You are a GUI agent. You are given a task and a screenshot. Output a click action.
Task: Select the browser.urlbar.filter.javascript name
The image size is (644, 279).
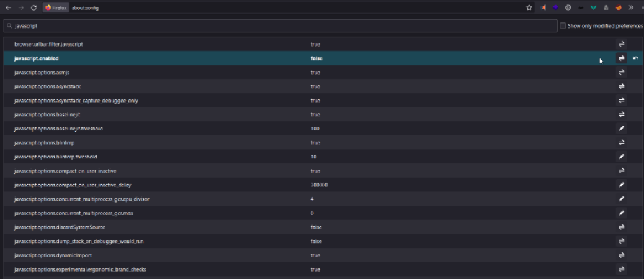click(48, 44)
